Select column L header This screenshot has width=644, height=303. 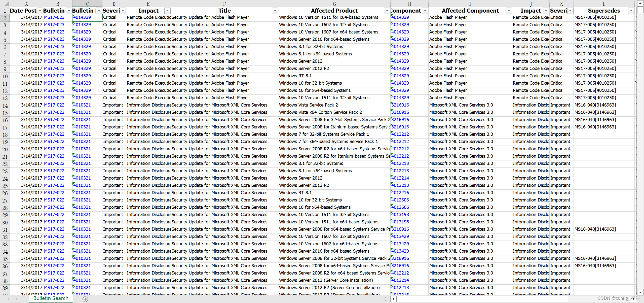coord(604,4)
